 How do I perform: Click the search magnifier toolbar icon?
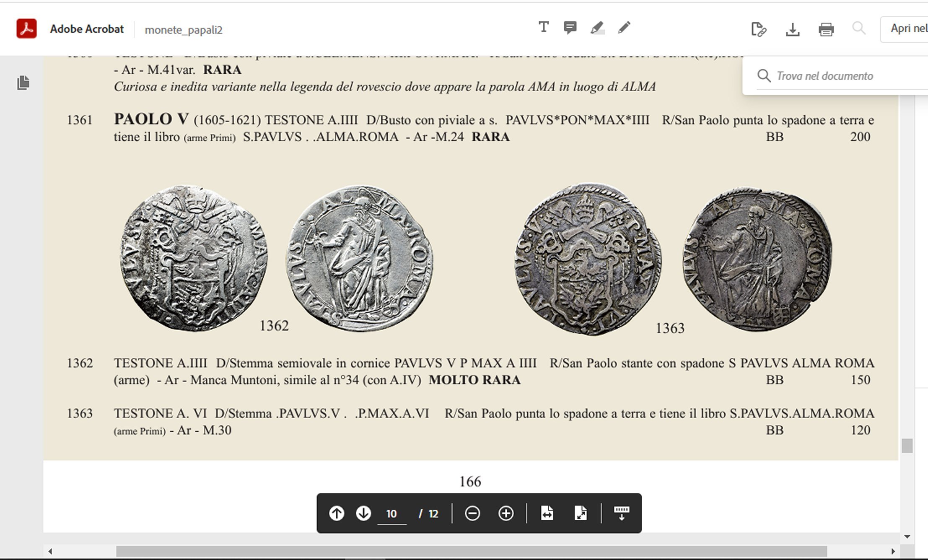(x=859, y=28)
